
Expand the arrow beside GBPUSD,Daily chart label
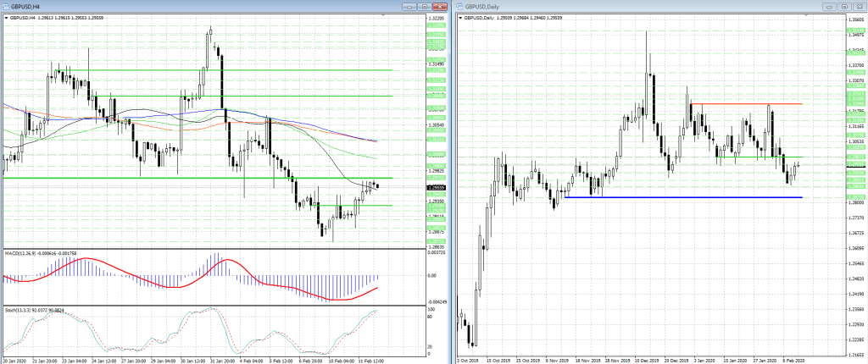[460, 17]
